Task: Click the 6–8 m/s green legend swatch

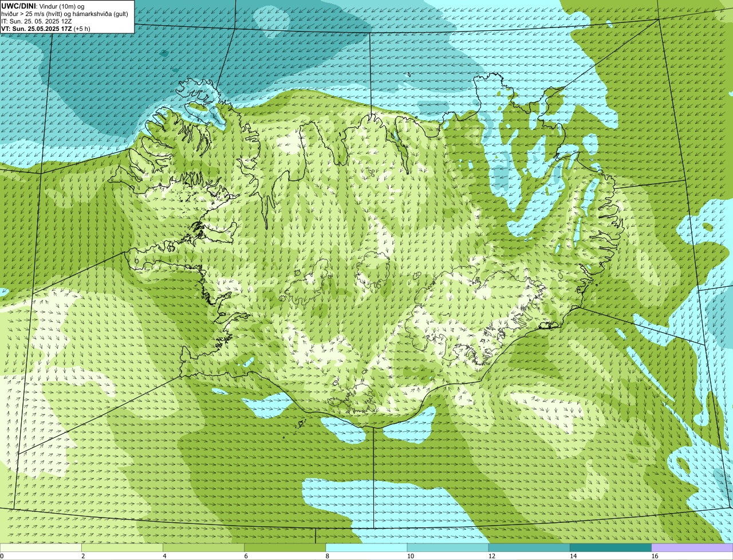Action: coord(285,548)
